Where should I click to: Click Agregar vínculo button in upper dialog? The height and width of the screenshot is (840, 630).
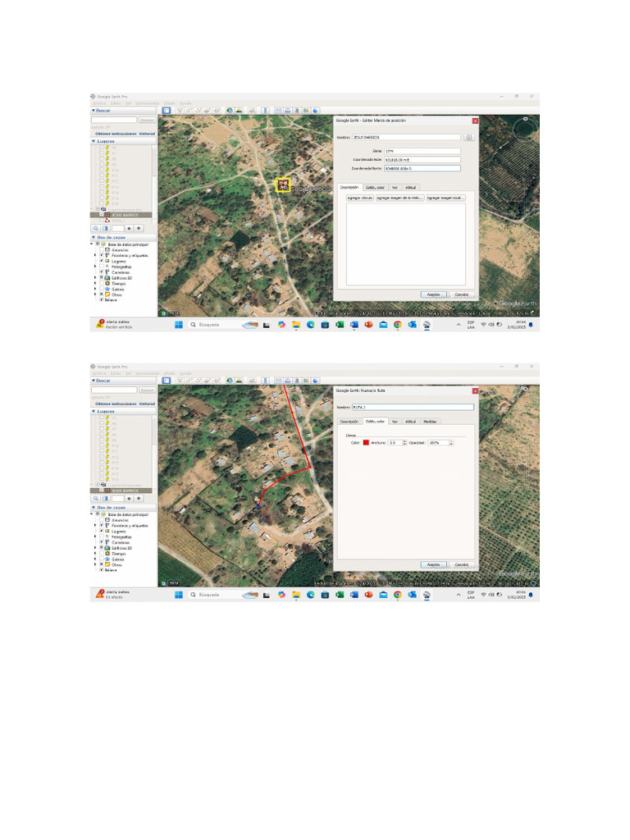[360, 198]
